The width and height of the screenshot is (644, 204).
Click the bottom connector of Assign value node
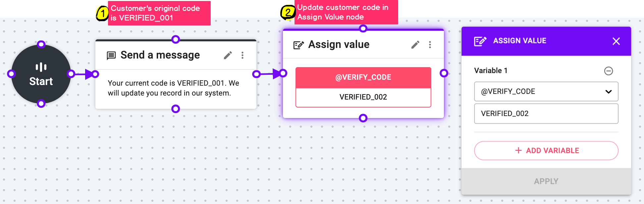[x=363, y=118]
